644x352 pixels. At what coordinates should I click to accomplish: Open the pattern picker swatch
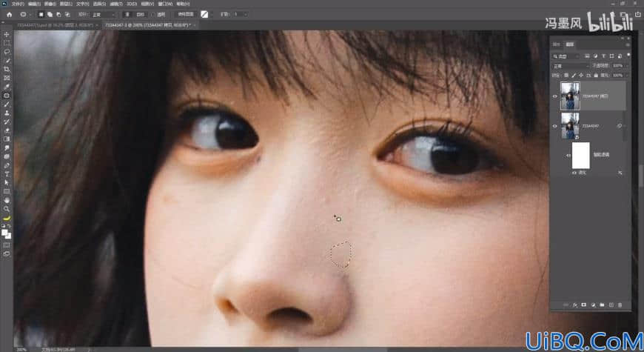coord(204,14)
